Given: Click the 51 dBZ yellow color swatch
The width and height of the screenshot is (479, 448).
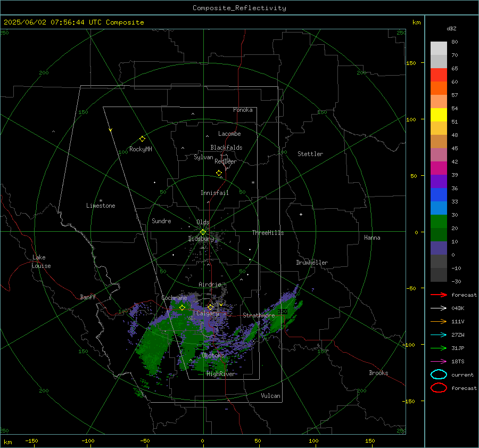Looking at the screenshot, I should [x=439, y=115].
